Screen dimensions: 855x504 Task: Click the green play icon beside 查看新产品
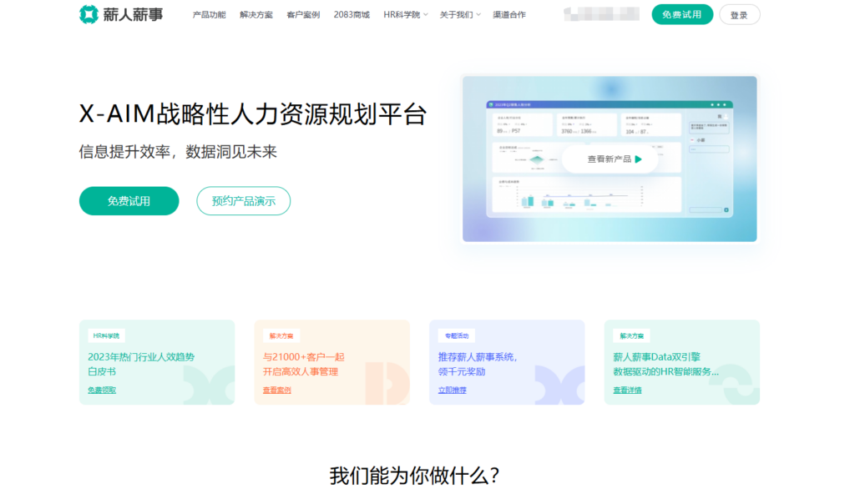click(639, 159)
